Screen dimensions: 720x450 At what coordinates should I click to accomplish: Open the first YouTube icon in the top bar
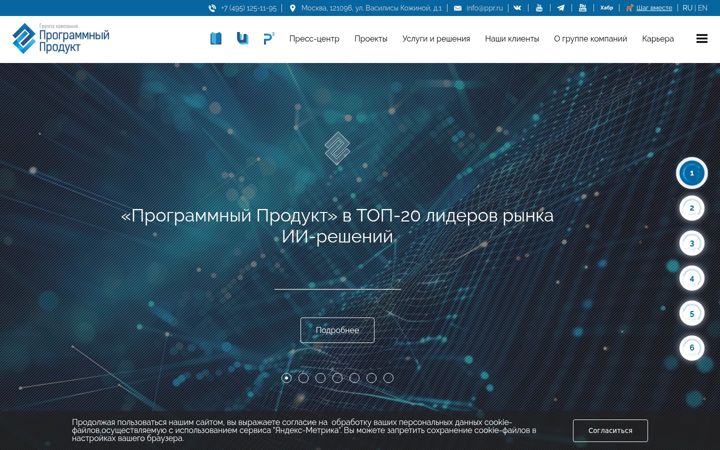pos(539,8)
